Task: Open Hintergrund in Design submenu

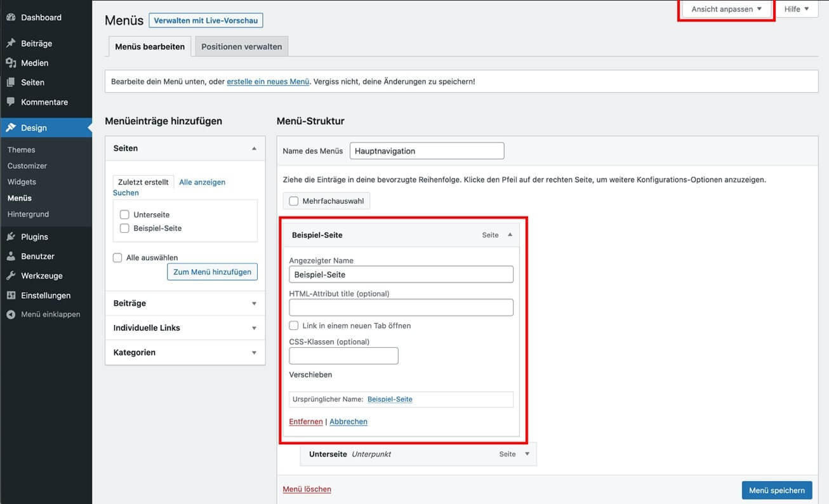Action: tap(28, 214)
